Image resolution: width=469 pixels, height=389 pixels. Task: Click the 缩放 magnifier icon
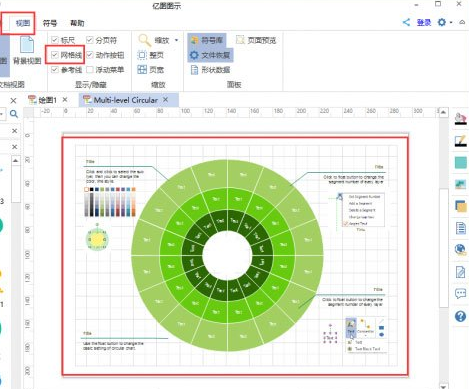(x=145, y=40)
